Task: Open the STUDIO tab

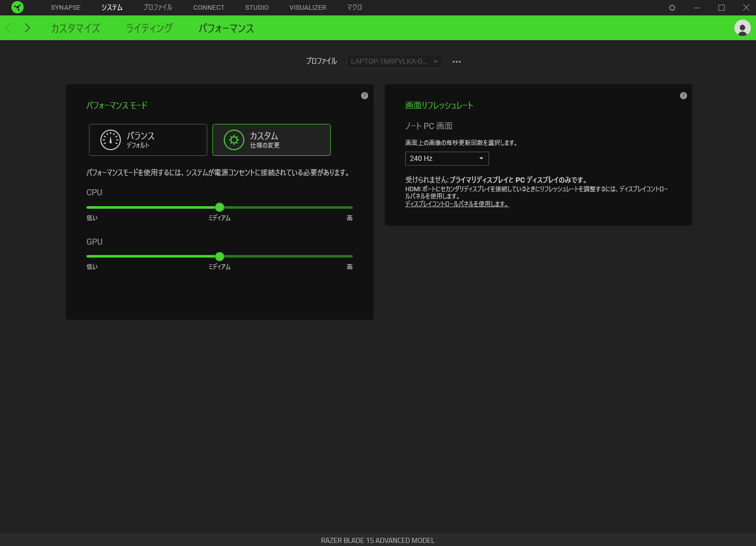Action: point(257,8)
